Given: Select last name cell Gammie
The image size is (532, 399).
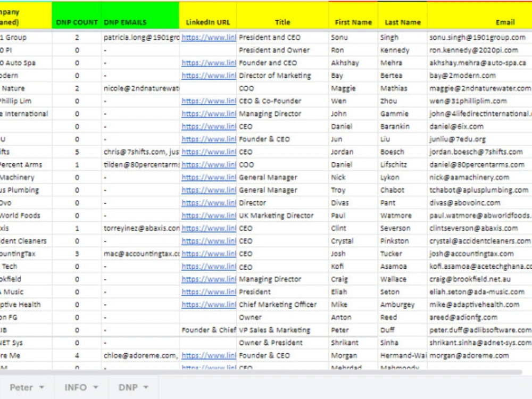Looking at the screenshot, I should (402, 114).
